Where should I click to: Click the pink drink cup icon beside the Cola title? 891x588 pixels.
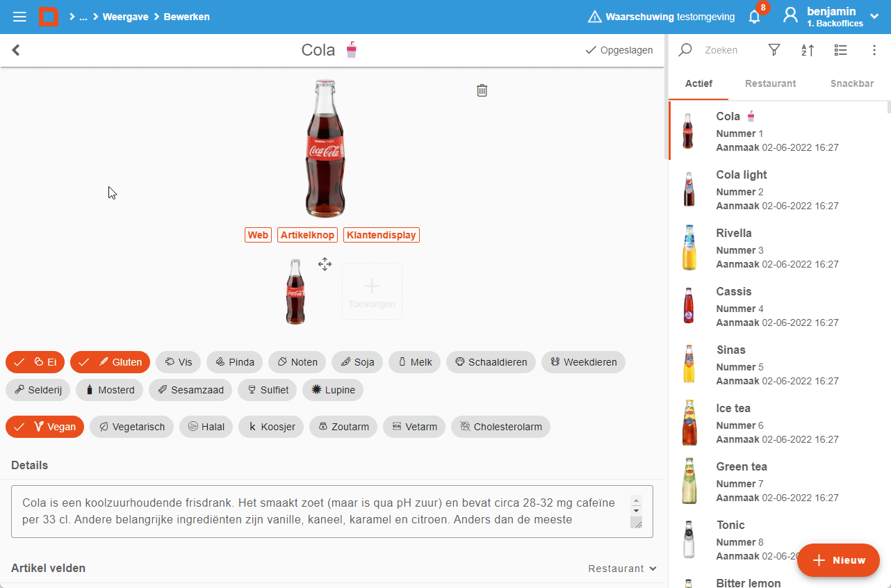pos(352,50)
